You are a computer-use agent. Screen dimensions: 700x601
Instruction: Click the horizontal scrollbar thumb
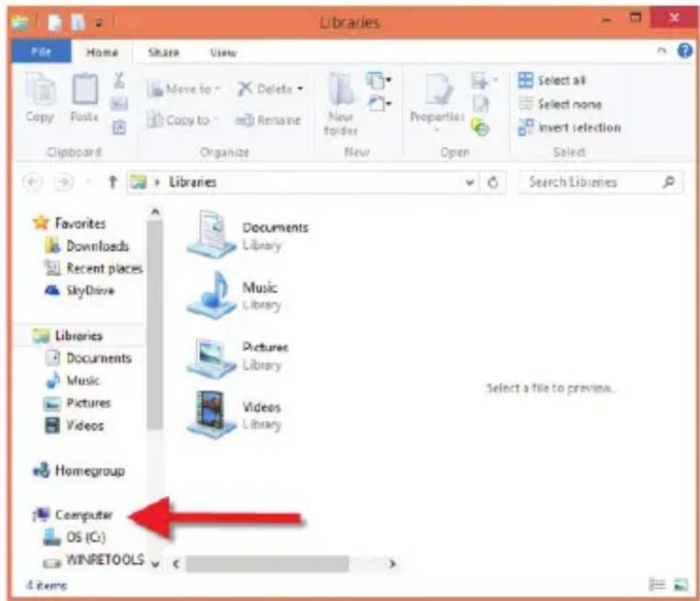click(x=267, y=564)
